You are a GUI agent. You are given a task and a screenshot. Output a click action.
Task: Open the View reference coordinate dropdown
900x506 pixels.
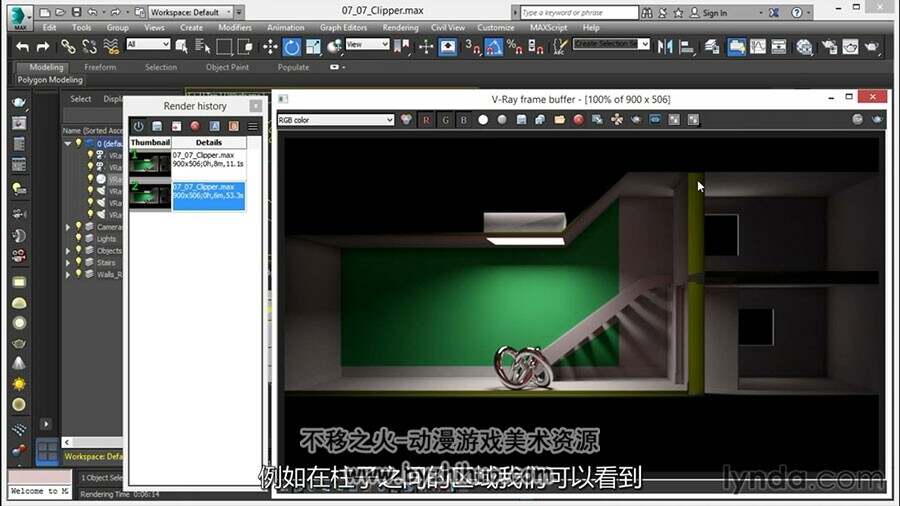click(367, 44)
